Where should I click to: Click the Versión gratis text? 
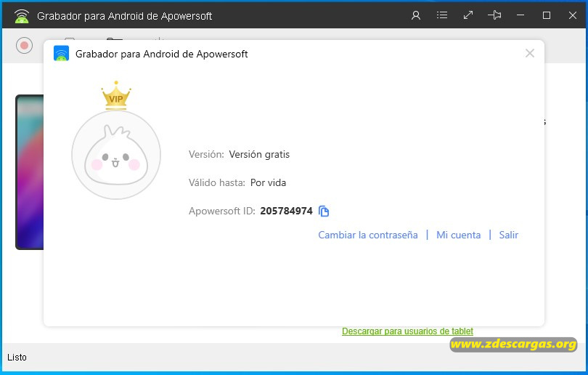259,154
